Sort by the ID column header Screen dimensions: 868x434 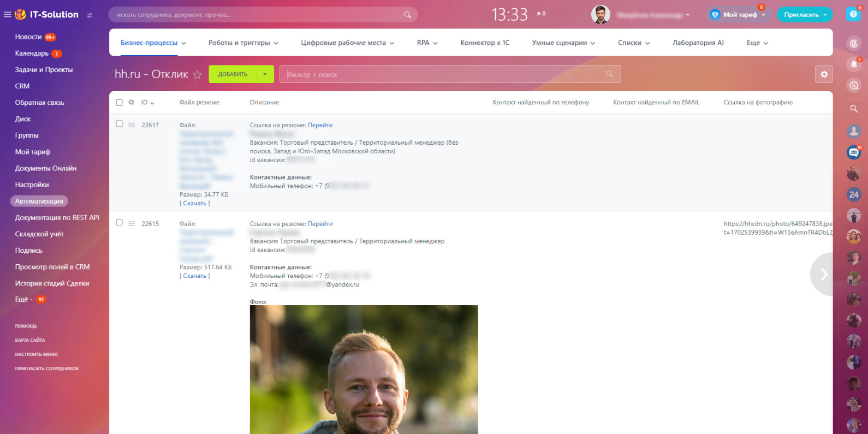point(147,102)
